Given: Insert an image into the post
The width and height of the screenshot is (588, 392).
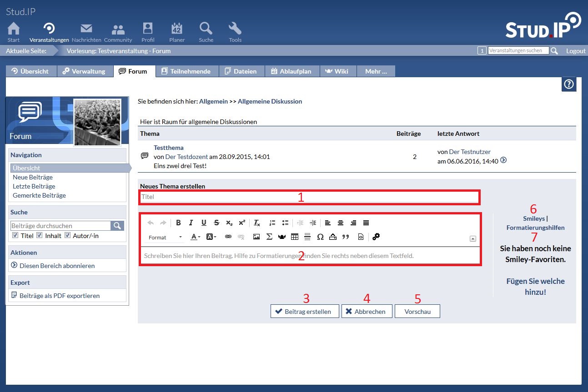Looking at the screenshot, I should [256, 237].
